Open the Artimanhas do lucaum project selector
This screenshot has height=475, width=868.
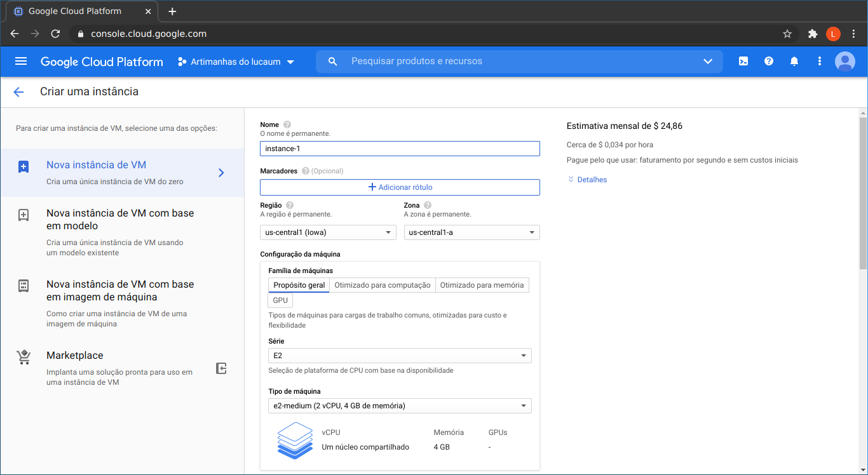tap(236, 62)
